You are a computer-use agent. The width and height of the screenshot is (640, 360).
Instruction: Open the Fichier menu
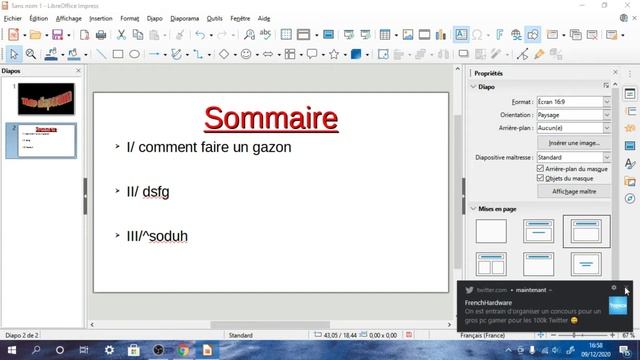tap(13, 18)
